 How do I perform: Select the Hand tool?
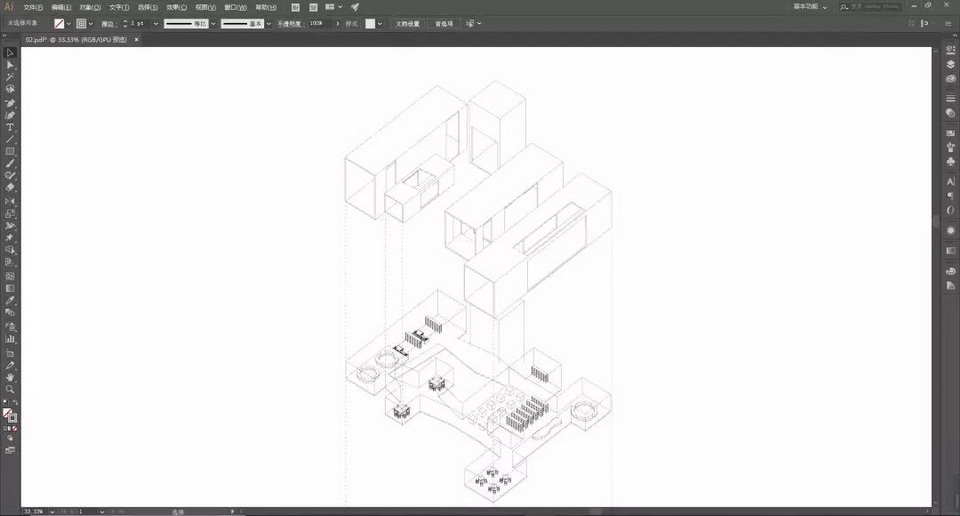(x=10, y=377)
